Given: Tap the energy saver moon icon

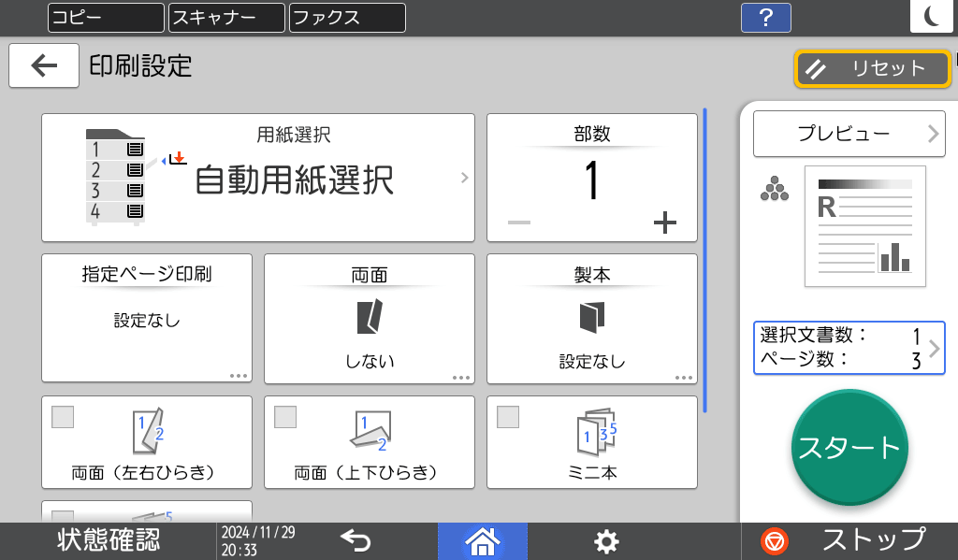Looking at the screenshot, I should [x=931, y=16].
